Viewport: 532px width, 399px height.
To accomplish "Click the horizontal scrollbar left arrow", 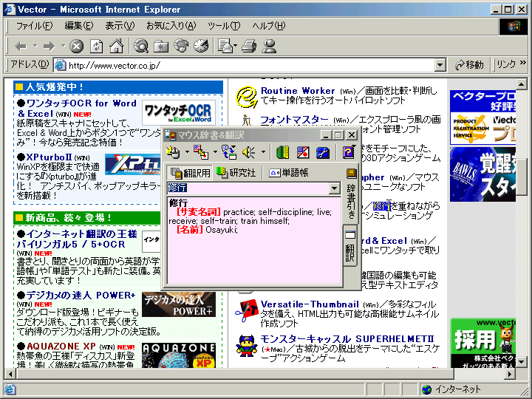I will click(x=10, y=374).
